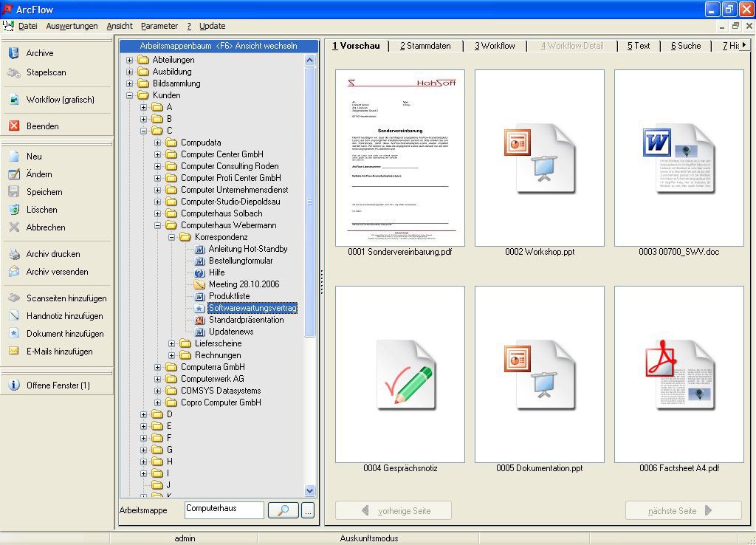Click E-Mails hinzufügen envelope icon

point(14,351)
